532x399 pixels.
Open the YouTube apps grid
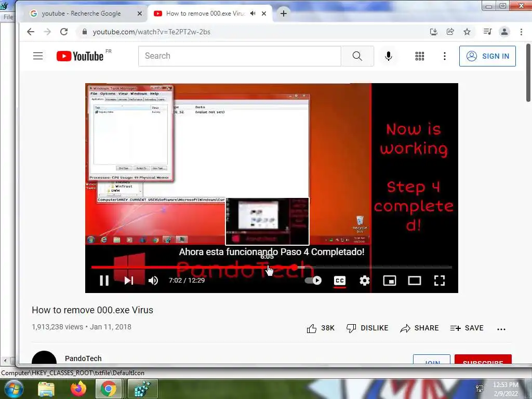[420, 56]
